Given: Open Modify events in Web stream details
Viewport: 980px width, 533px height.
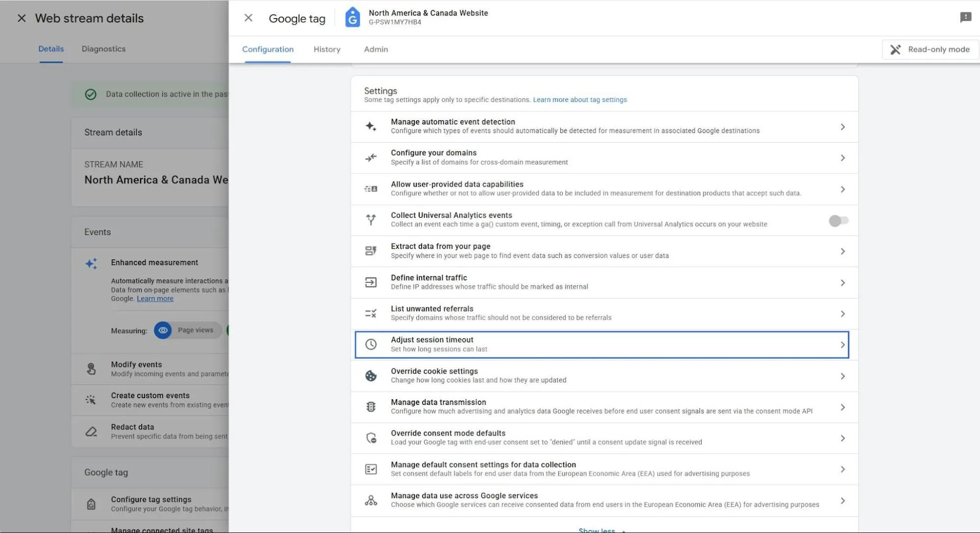Looking at the screenshot, I should pyautogui.click(x=150, y=369).
